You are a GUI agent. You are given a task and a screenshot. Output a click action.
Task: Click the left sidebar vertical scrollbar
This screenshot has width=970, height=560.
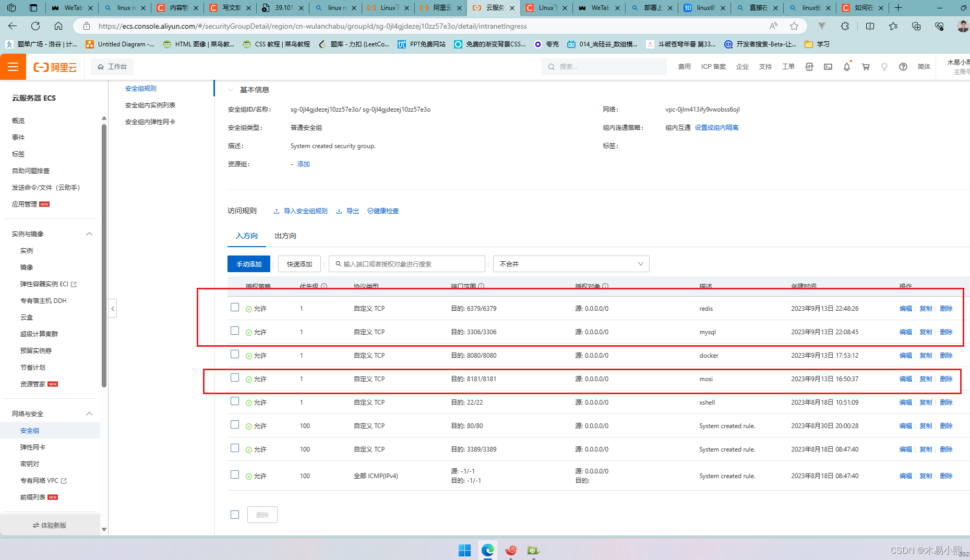(104, 255)
